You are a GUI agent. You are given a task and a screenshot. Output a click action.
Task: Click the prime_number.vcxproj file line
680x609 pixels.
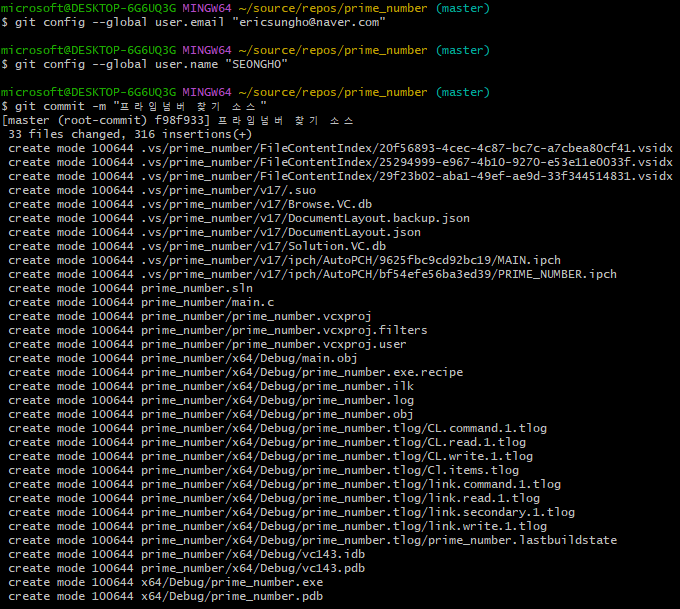tap(190, 316)
